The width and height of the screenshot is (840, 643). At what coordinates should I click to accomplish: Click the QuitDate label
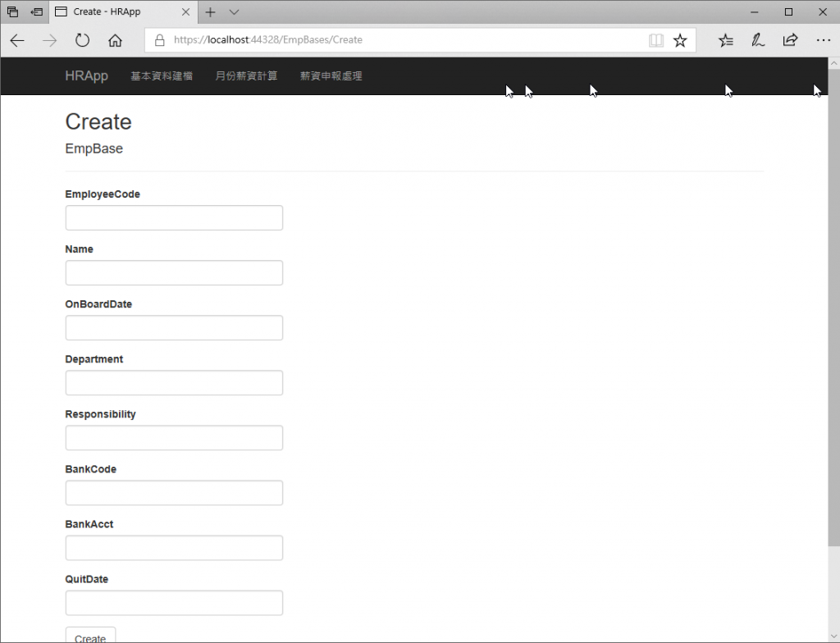click(86, 579)
